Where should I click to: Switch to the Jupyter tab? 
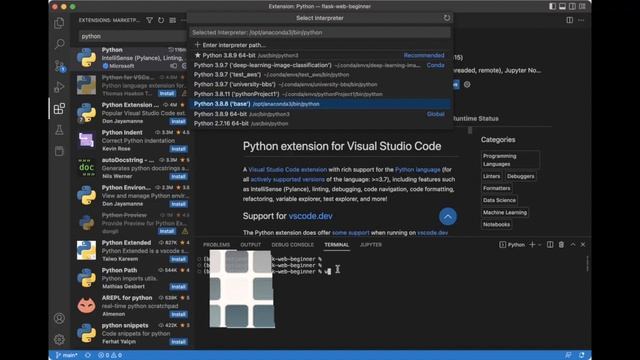[x=371, y=244]
